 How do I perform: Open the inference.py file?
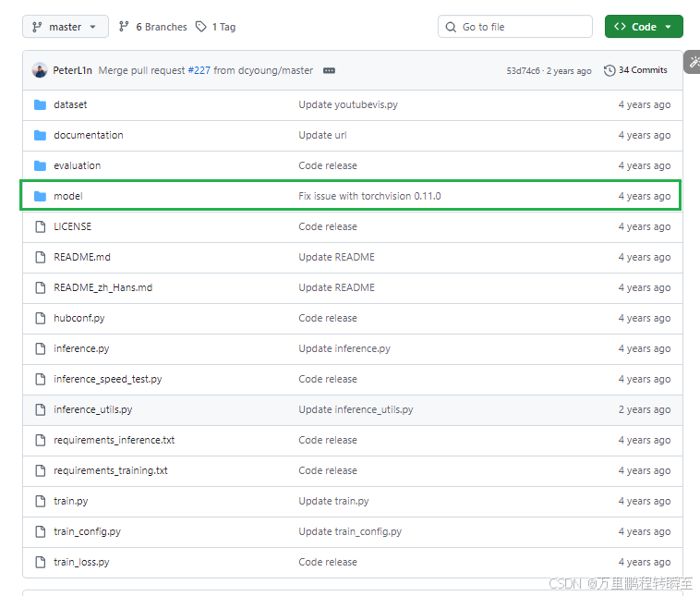click(x=81, y=348)
